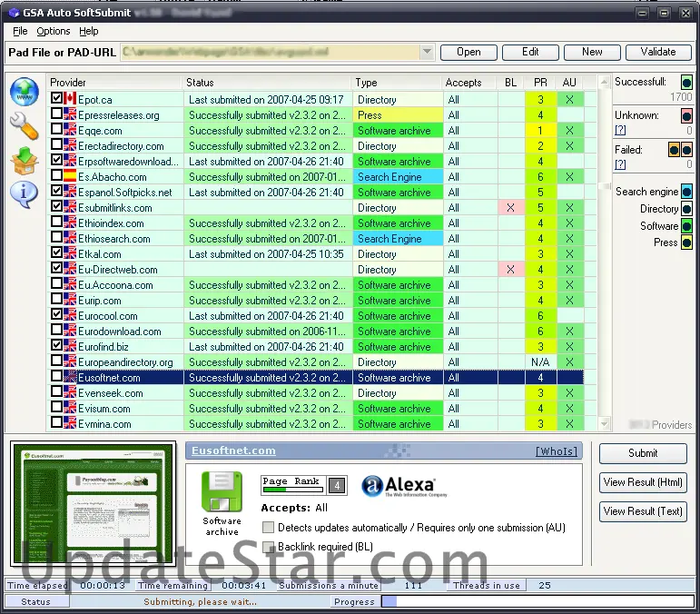Click the GSA Auto SoftSubmit title bar icon
The image size is (700, 614).
click(14, 13)
